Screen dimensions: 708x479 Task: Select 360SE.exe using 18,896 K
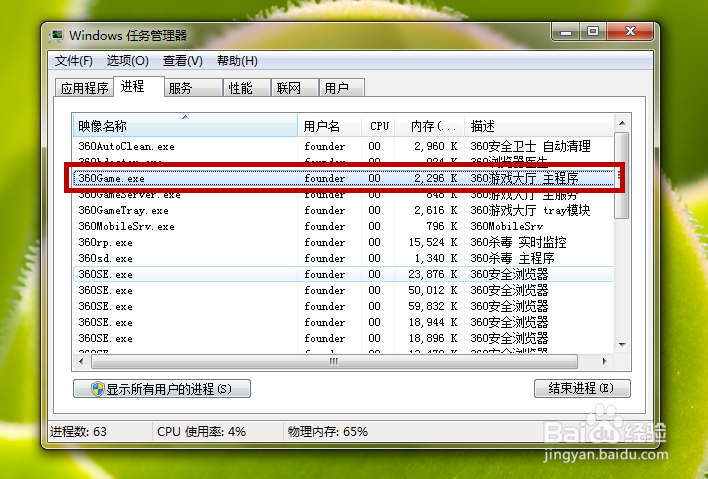click(343, 338)
